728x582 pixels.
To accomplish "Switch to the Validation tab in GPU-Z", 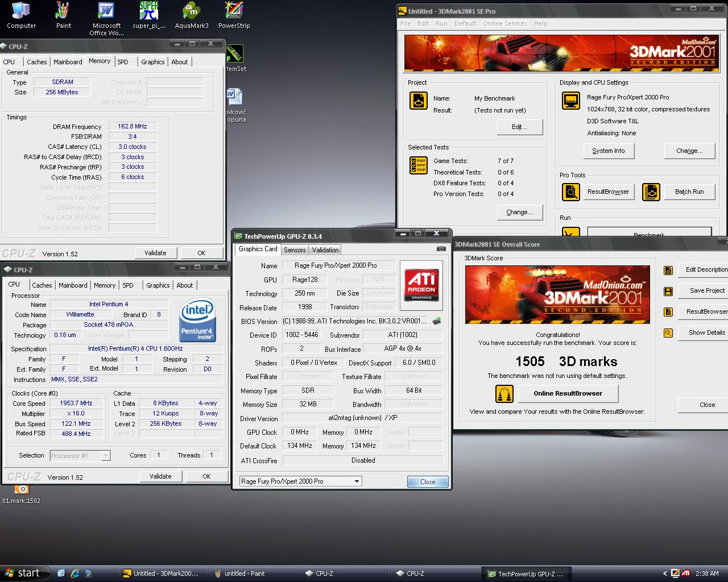I will (x=325, y=250).
